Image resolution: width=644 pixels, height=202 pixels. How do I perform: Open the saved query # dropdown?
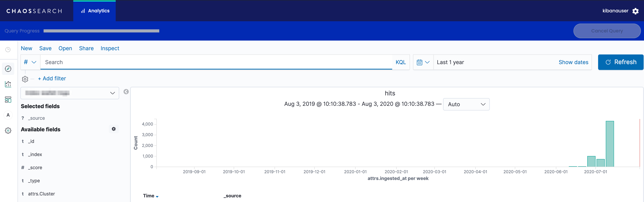pos(30,62)
